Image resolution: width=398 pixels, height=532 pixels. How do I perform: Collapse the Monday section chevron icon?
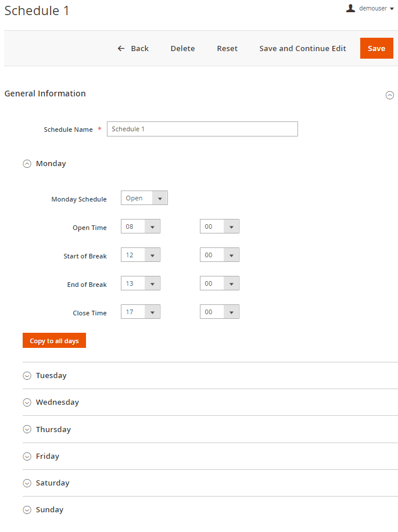(x=27, y=164)
